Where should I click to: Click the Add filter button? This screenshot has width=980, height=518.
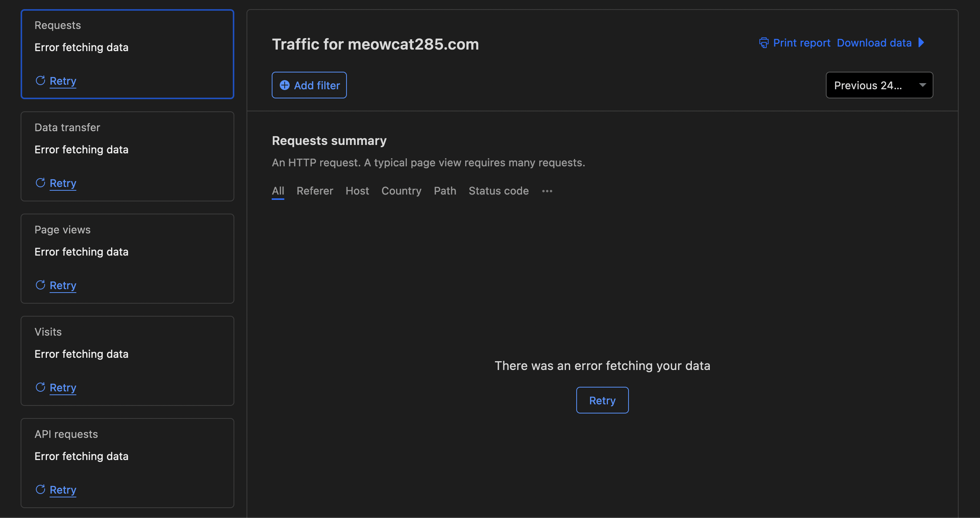click(x=309, y=85)
